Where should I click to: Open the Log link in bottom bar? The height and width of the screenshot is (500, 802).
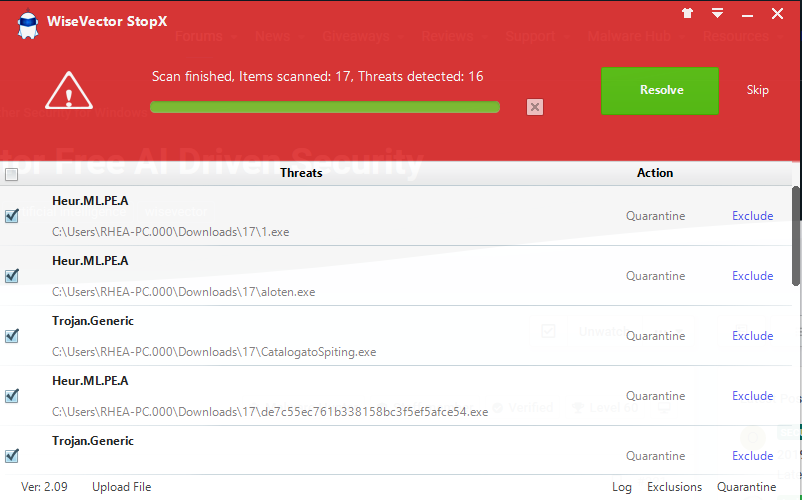(622, 487)
